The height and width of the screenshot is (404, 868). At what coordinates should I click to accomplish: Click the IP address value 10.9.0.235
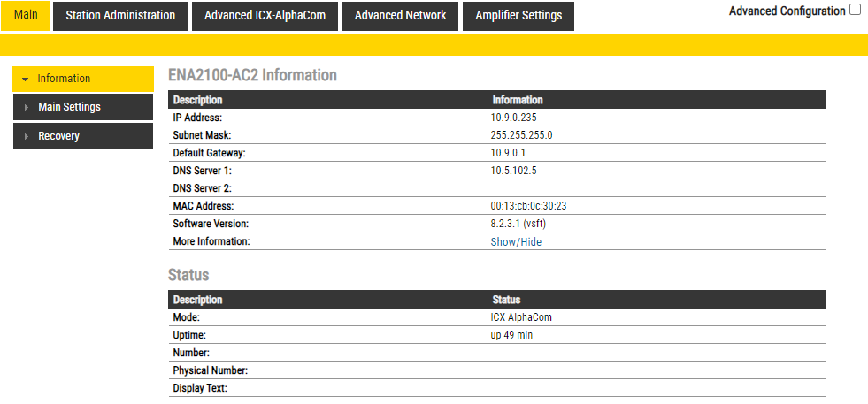click(514, 118)
